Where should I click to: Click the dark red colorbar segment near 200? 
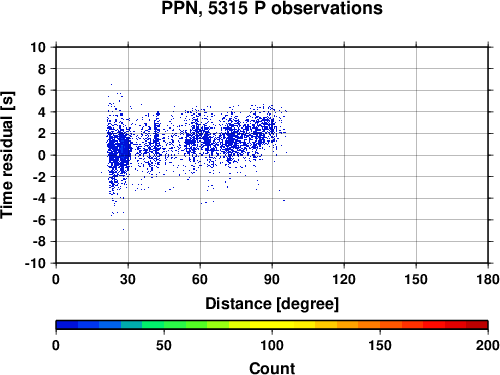pyautogui.click(x=477, y=325)
